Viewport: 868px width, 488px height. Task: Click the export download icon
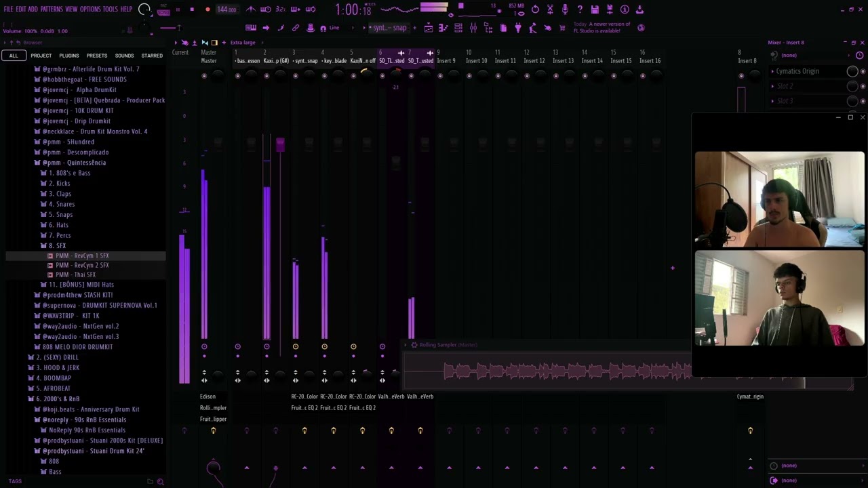pos(639,9)
